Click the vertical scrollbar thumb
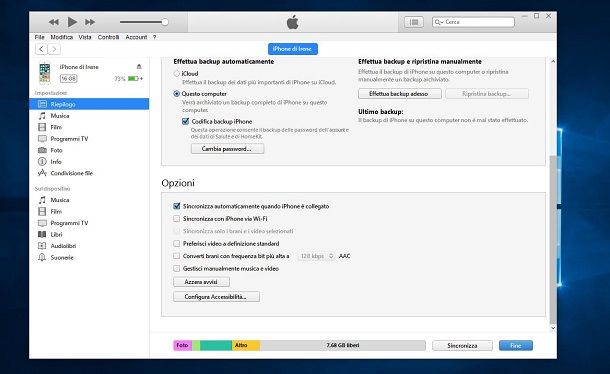This screenshot has width=610, height=374. 553,239
